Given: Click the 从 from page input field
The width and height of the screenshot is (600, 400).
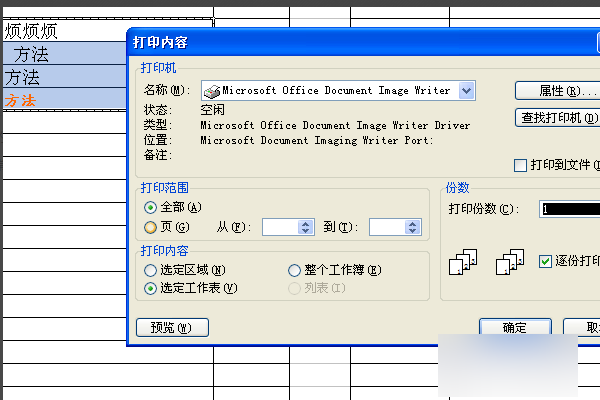Looking at the screenshot, I should pos(280,227).
